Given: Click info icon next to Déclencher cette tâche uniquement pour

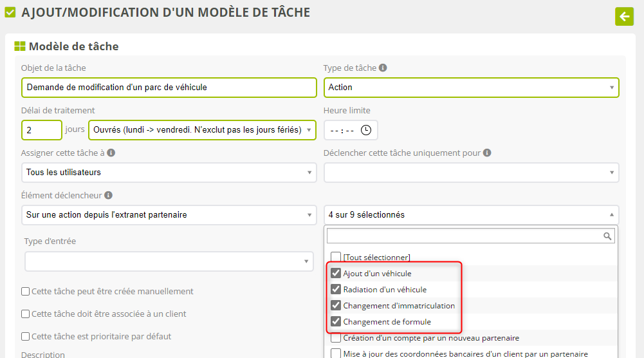Looking at the screenshot, I should [x=487, y=153].
